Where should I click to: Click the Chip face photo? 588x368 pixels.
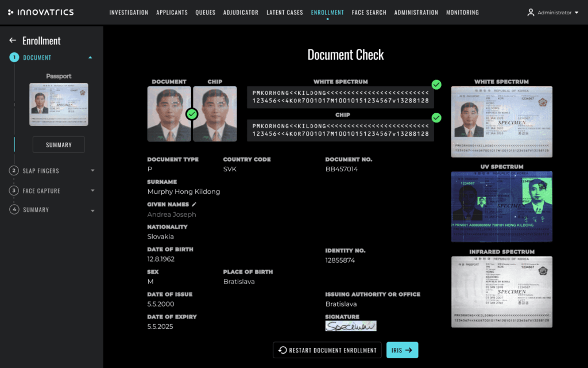(215, 114)
